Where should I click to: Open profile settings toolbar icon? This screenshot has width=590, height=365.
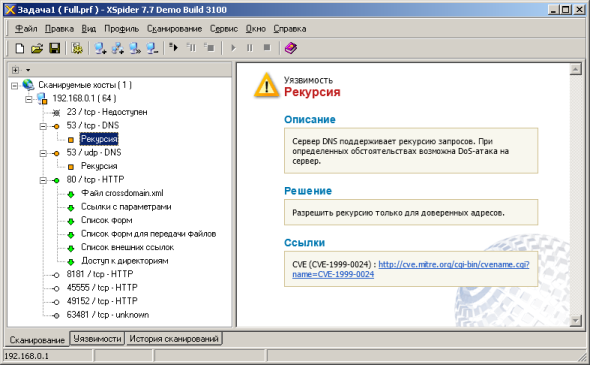(77, 48)
